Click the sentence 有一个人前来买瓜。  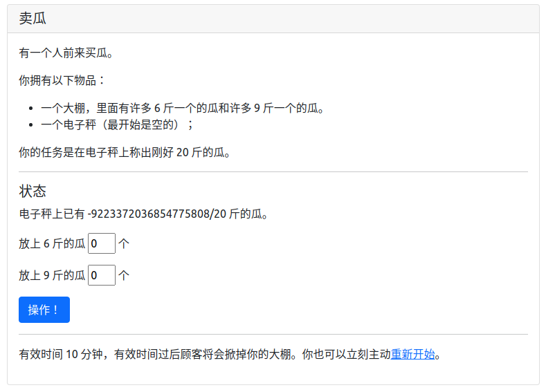[66, 53]
